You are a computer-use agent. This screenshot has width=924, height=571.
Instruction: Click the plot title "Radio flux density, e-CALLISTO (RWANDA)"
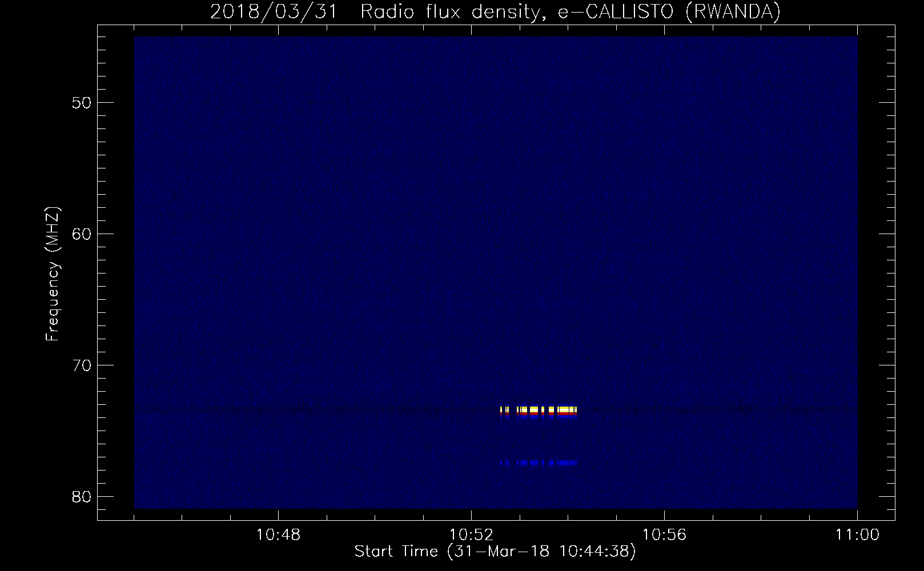click(571, 12)
